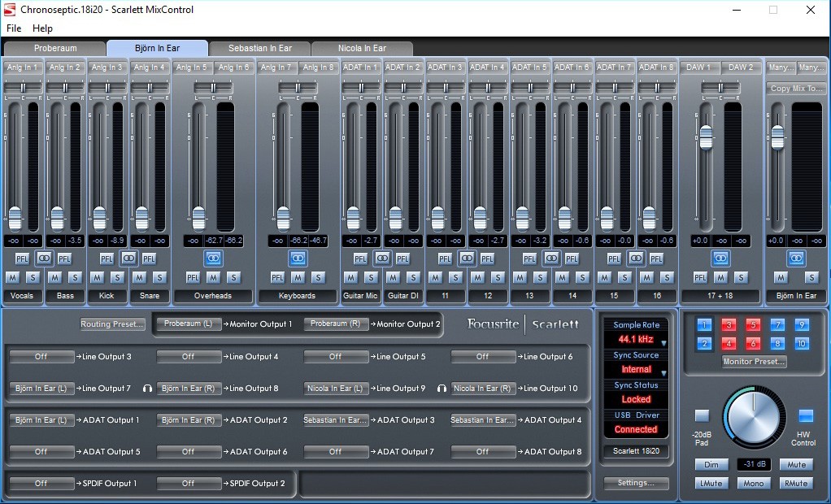This screenshot has height=504, width=831.
Task: Click headphone icon next to Line Output 9
Action: click(x=442, y=389)
